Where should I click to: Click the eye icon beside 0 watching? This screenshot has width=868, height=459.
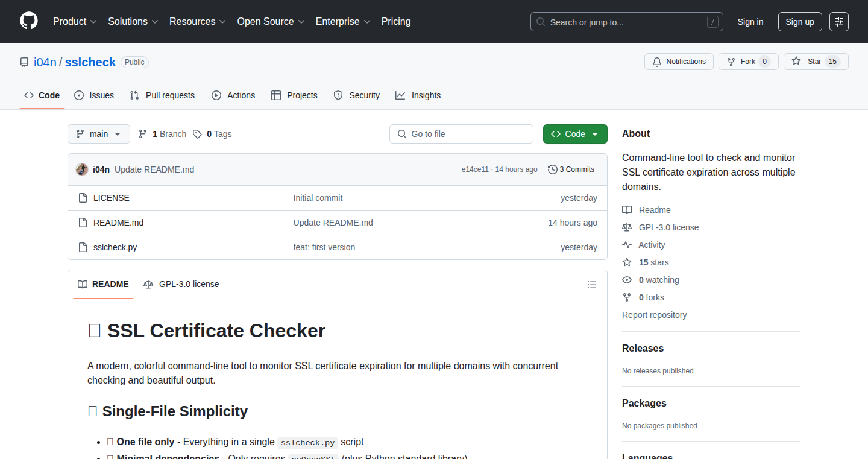[627, 280]
